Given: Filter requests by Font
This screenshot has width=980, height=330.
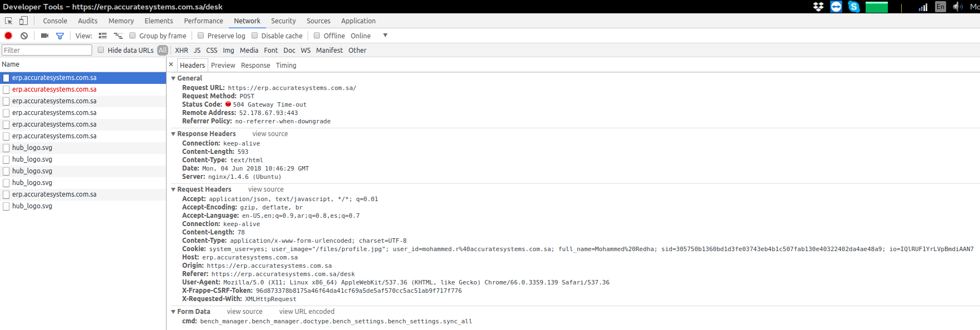Looking at the screenshot, I should pyautogui.click(x=271, y=50).
